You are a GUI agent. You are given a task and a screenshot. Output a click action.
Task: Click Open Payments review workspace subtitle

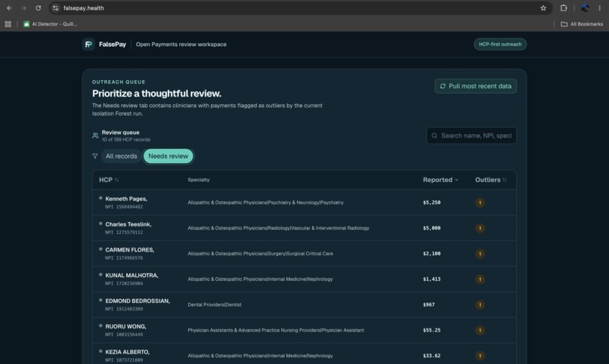point(181,45)
